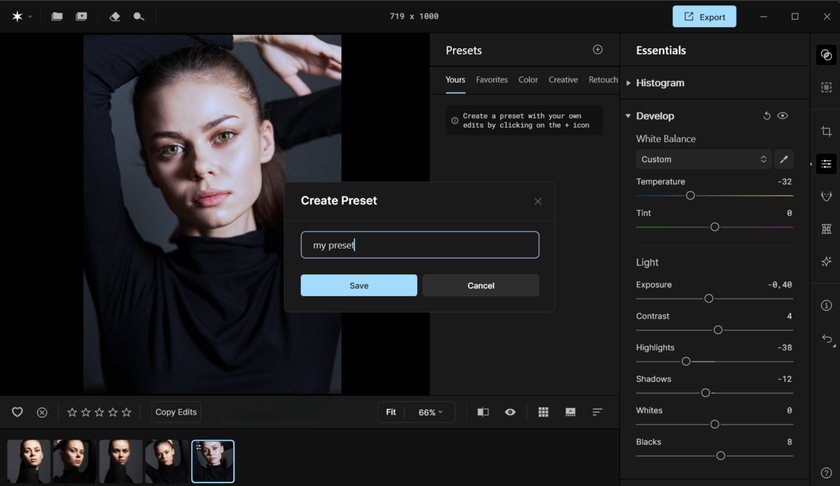Viewport: 840px width, 486px height.
Task: Switch to the Creative presets tab
Action: pyautogui.click(x=563, y=79)
